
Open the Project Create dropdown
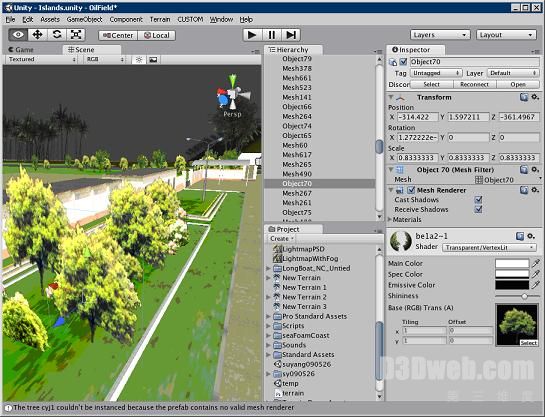tap(282, 238)
